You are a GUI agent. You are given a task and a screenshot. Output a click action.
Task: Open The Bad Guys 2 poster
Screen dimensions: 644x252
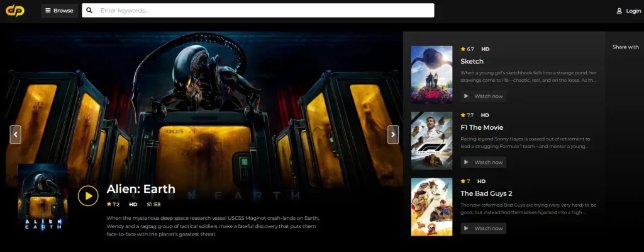431,207
